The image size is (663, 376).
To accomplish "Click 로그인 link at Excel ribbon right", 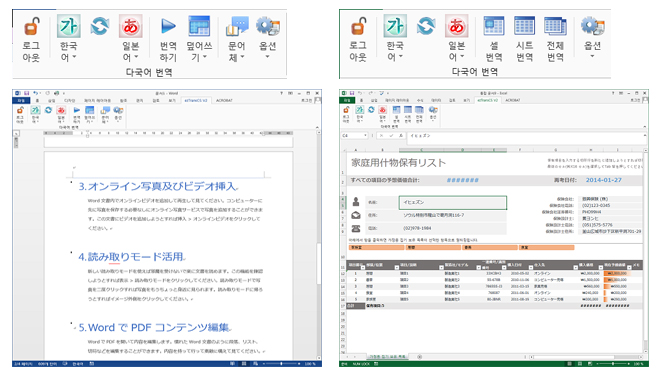I will [x=635, y=101].
